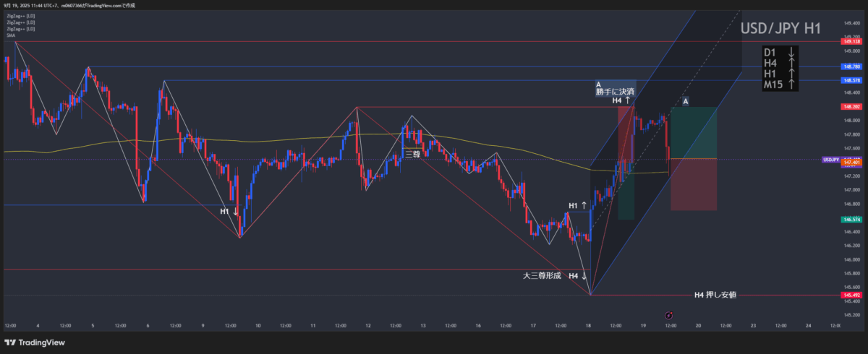The height and width of the screenshot is (354, 868).
Task: Click the TradingView logo in the footer
Action: (33, 342)
